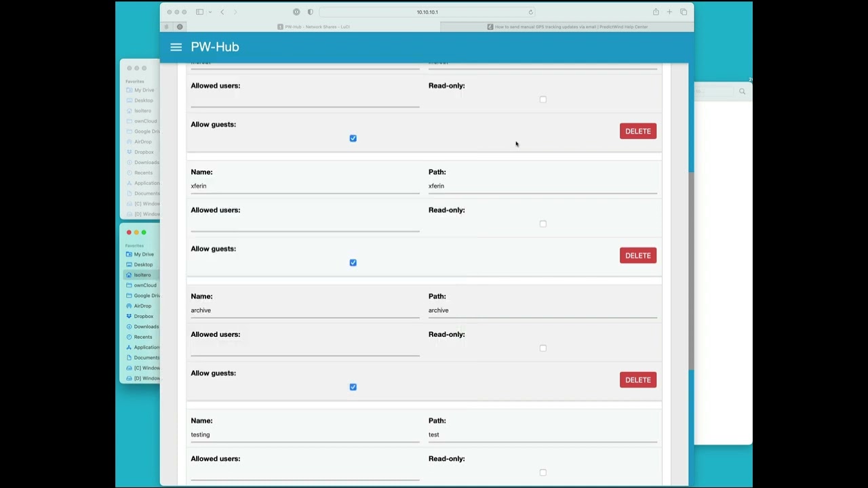Select Recents in background Finder window
This screenshot has height=488, width=868.
click(x=142, y=173)
